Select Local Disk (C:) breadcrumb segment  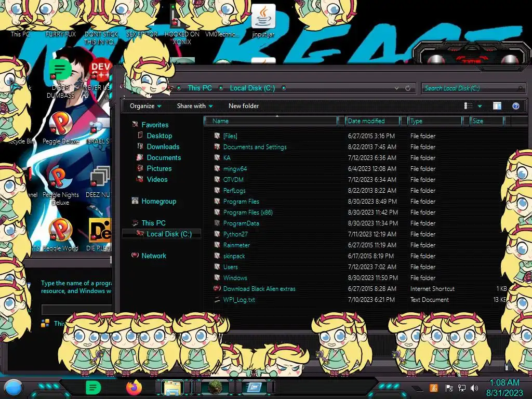coord(252,88)
